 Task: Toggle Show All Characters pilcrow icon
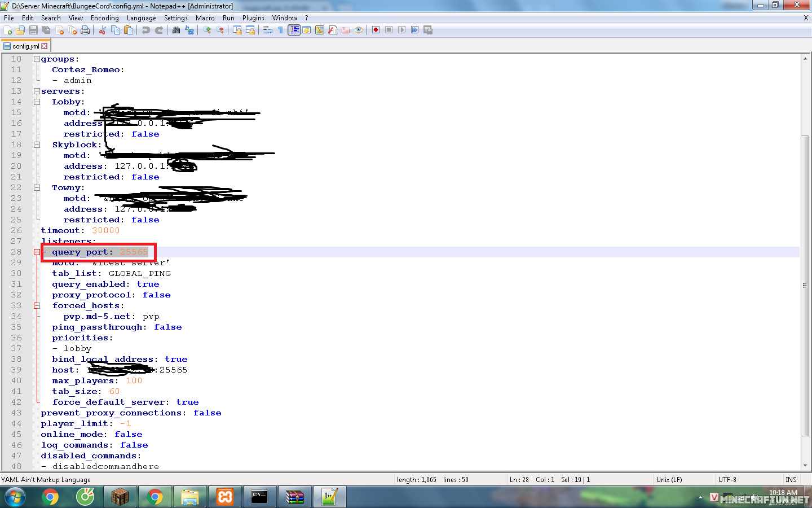pyautogui.click(x=281, y=30)
